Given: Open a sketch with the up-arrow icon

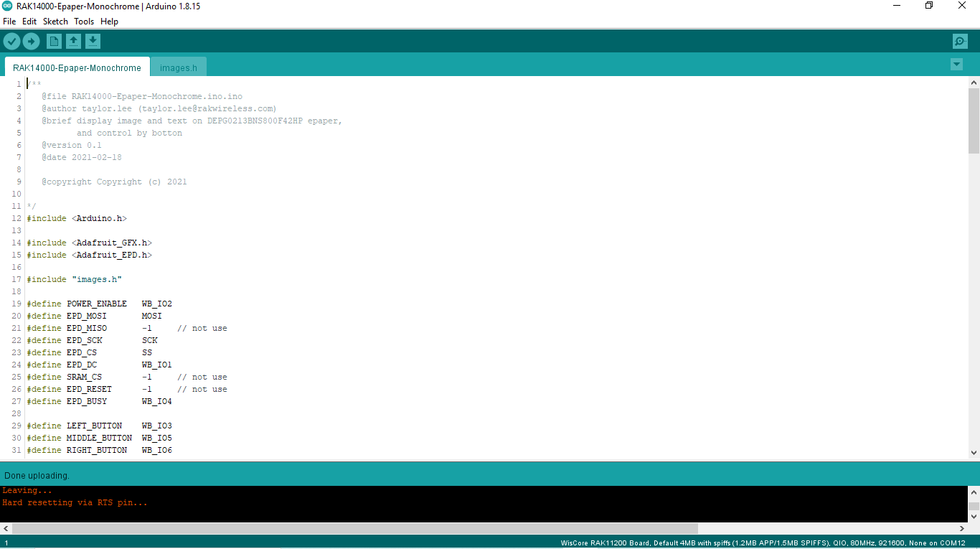Looking at the screenshot, I should (73, 41).
